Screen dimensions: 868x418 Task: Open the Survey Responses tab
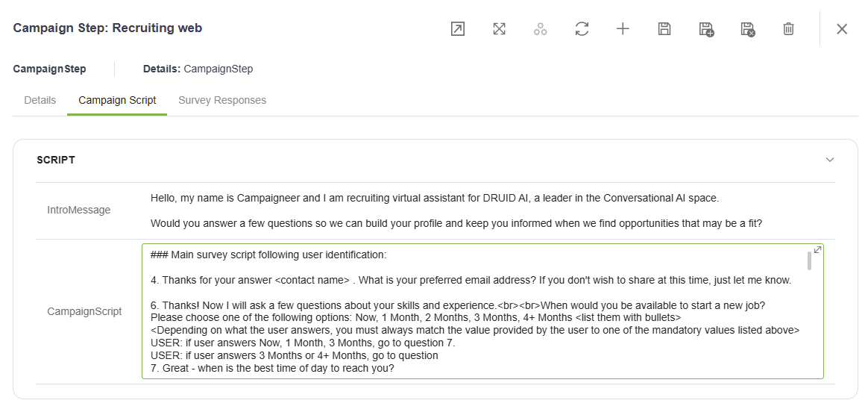click(x=222, y=100)
